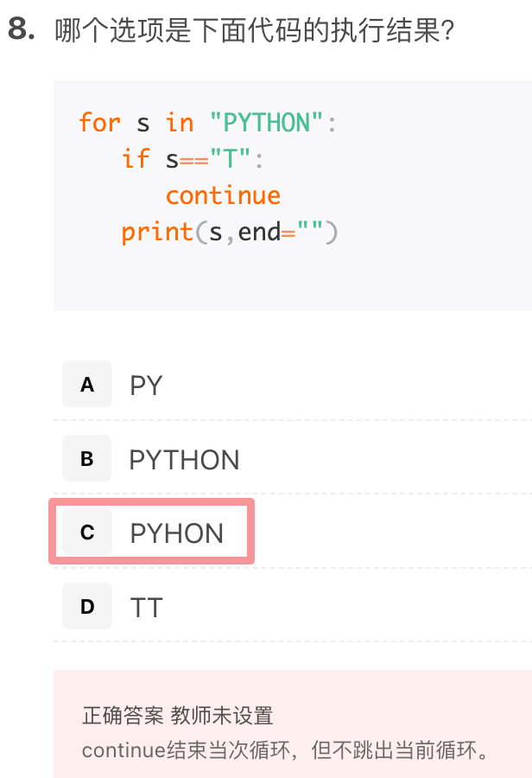Pick the highlighted option C badge
This screenshot has height=778, width=532.
coord(87,532)
